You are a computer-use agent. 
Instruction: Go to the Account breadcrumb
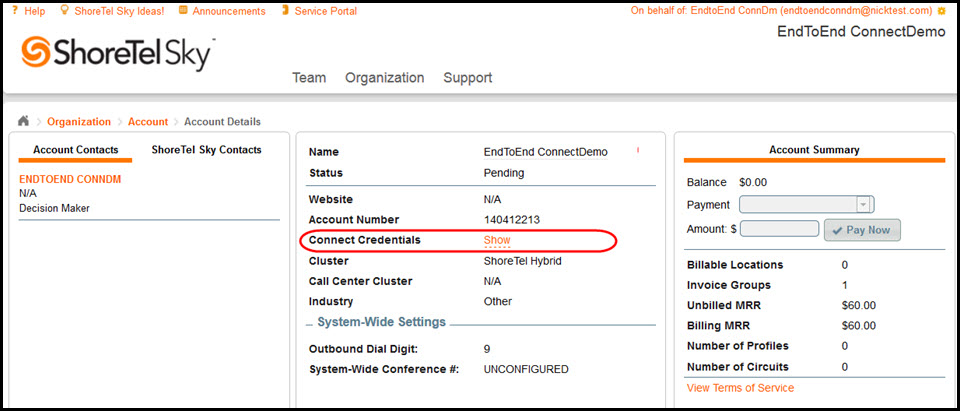148,121
